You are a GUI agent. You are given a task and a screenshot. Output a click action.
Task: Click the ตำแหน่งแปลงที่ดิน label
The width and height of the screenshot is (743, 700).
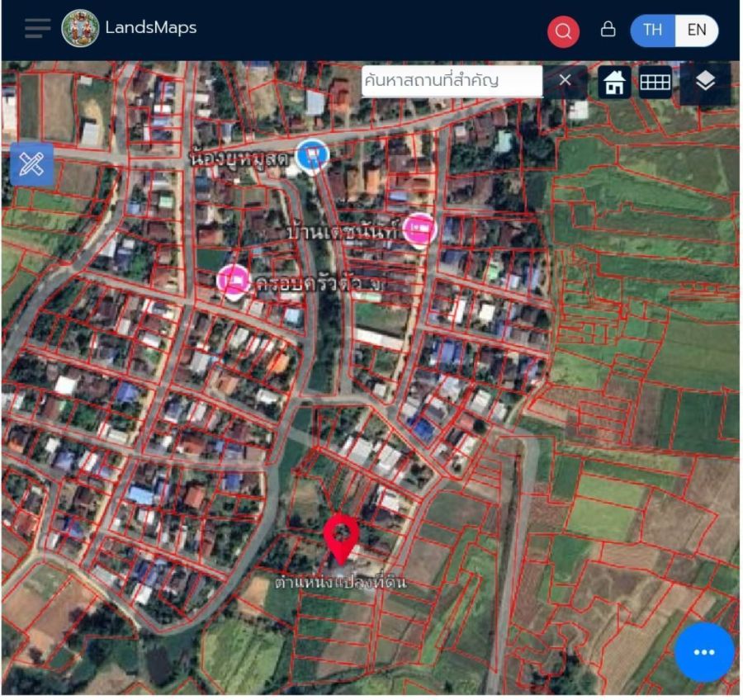(x=342, y=583)
